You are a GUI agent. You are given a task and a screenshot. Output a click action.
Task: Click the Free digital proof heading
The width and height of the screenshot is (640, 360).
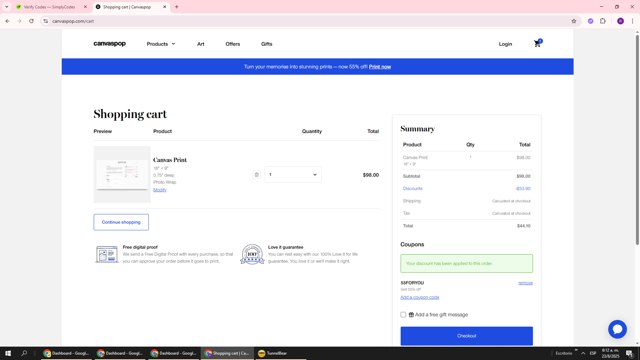(x=140, y=247)
